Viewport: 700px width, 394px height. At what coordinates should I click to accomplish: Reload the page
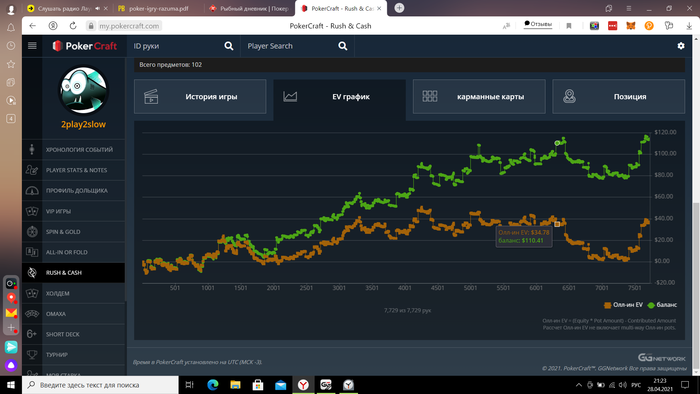click(73, 26)
